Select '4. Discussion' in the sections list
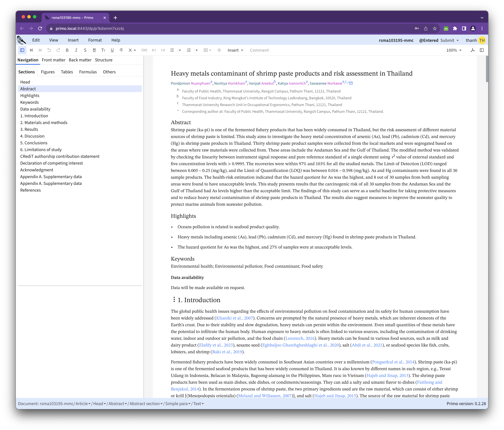This screenshot has height=430, width=504. click(x=32, y=136)
